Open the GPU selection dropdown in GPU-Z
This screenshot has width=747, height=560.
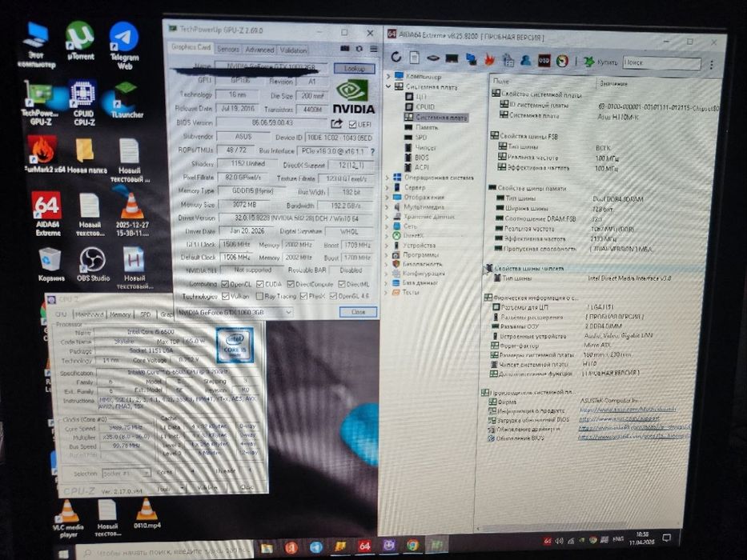coord(235,312)
